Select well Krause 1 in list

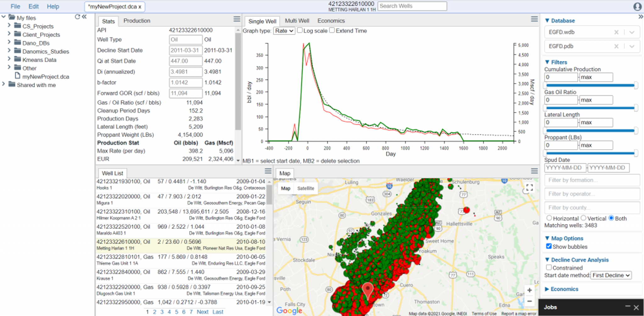(181, 275)
